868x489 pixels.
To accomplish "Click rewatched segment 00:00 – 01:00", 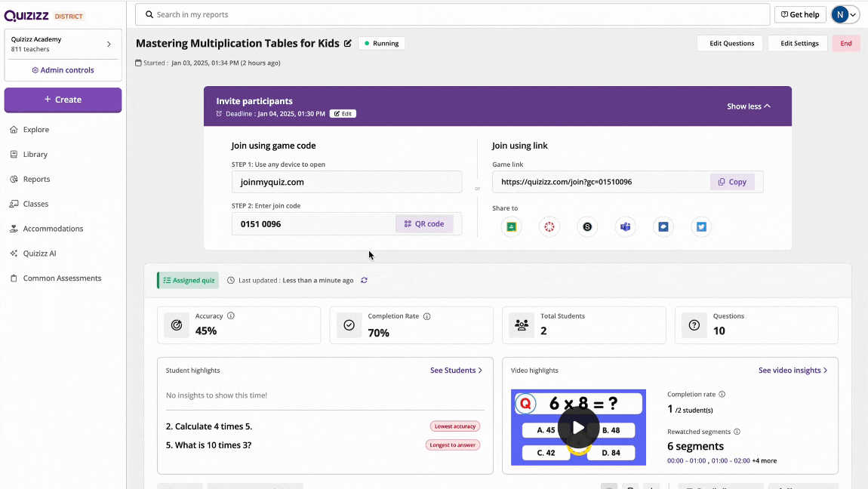I will (686, 461).
